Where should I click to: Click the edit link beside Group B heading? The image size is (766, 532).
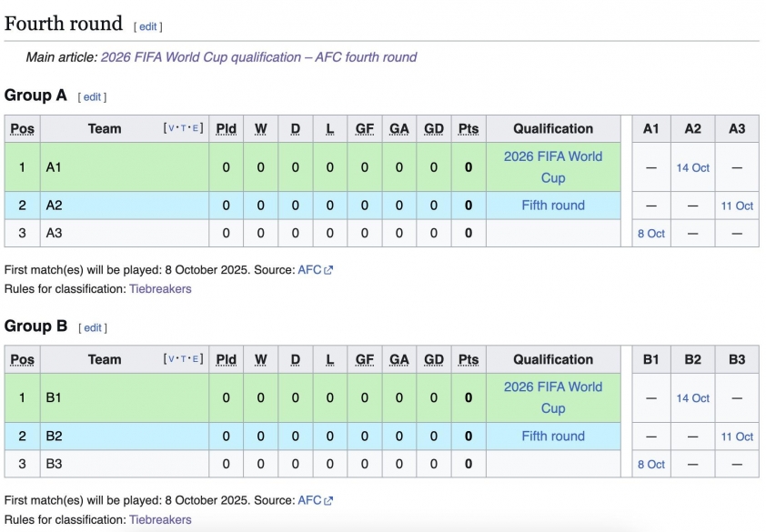[x=93, y=328]
